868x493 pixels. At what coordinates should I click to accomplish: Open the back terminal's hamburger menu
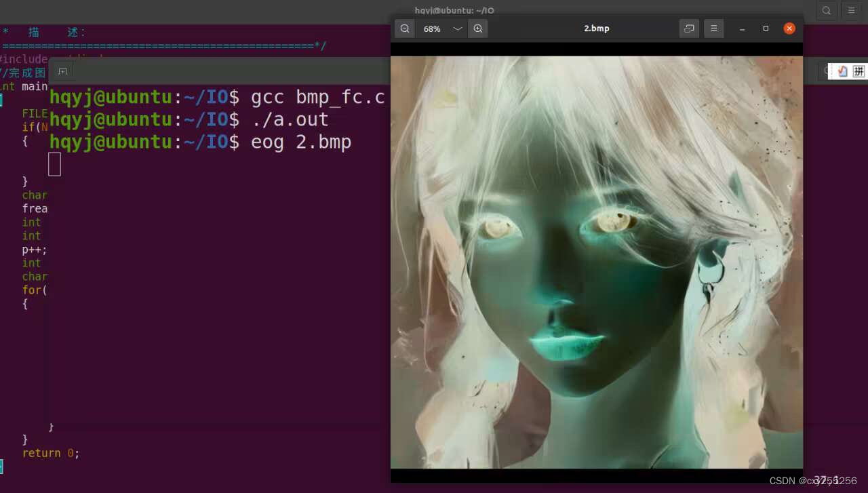click(851, 10)
